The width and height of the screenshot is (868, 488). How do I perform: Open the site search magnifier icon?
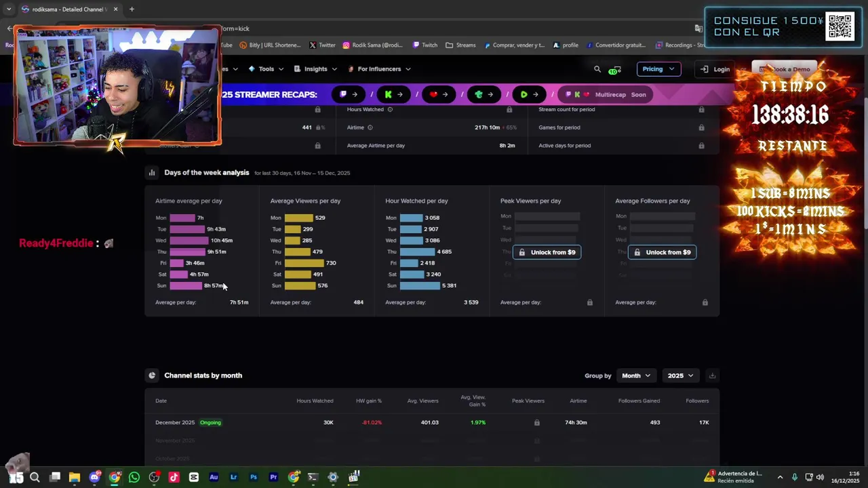tap(597, 69)
